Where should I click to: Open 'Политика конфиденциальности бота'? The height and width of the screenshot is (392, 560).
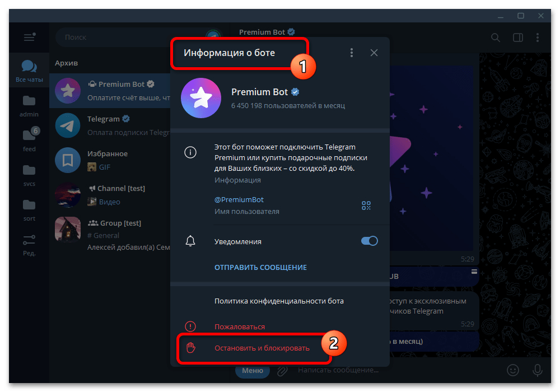click(x=279, y=301)
